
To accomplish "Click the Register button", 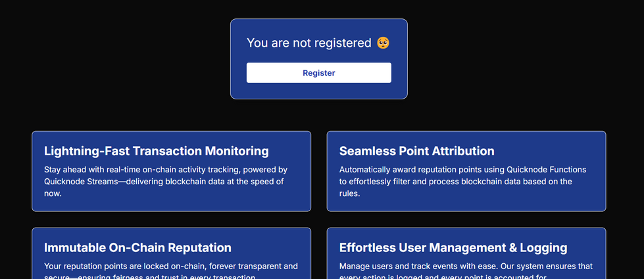I will (318, 73).
